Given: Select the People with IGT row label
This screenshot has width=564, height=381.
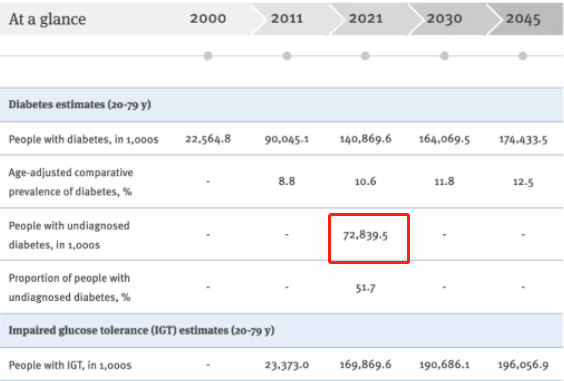Looking at the screenshot, I should (x=70, y=365).
